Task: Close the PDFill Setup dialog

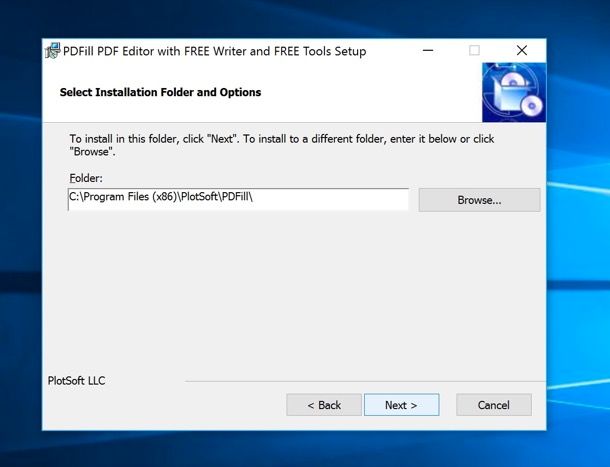Action: [x=522, y=51]
